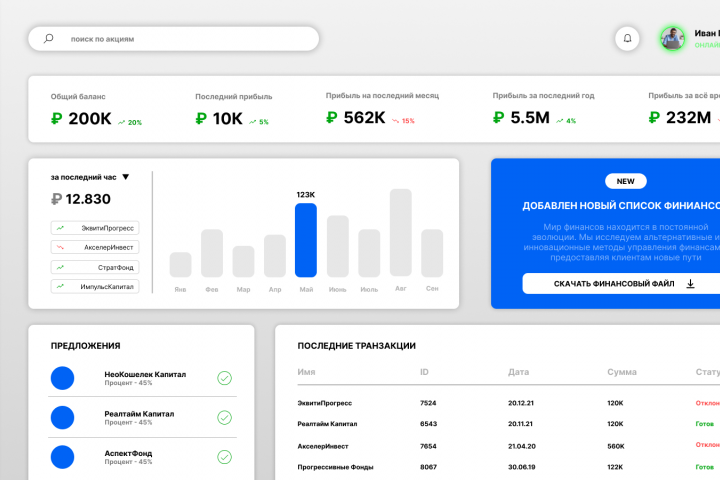Click 'СКАЧАТЬ ФИНАНСОВЫЙ ФАЙЛ' button

(x=621, y=284)
